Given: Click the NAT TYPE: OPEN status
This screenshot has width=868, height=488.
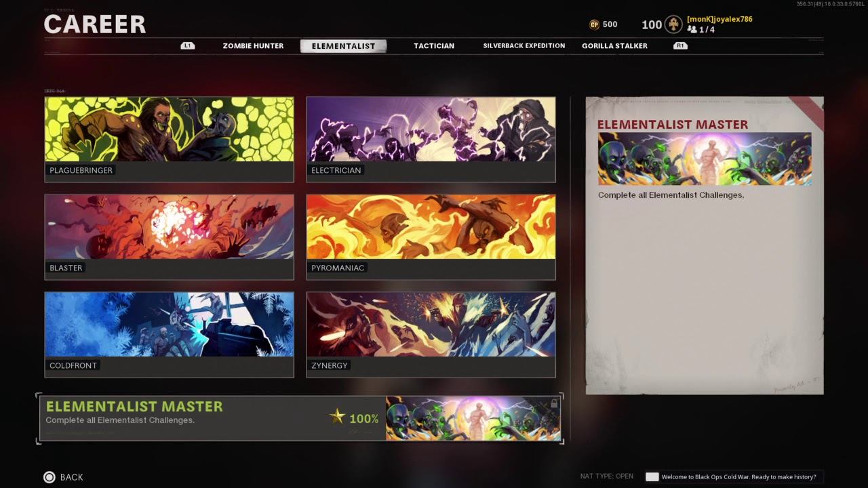Looking at the screenshot, I should click(x=607, y=476).
